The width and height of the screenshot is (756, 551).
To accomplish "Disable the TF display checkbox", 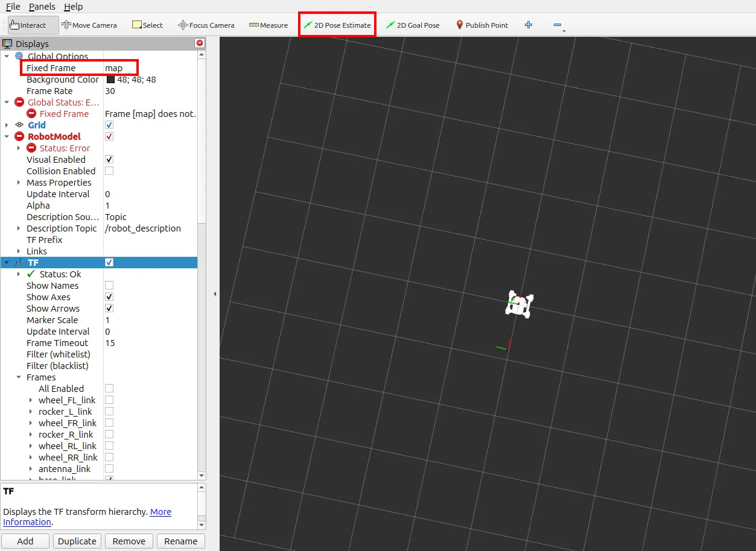I will click(x=109, y=262).
